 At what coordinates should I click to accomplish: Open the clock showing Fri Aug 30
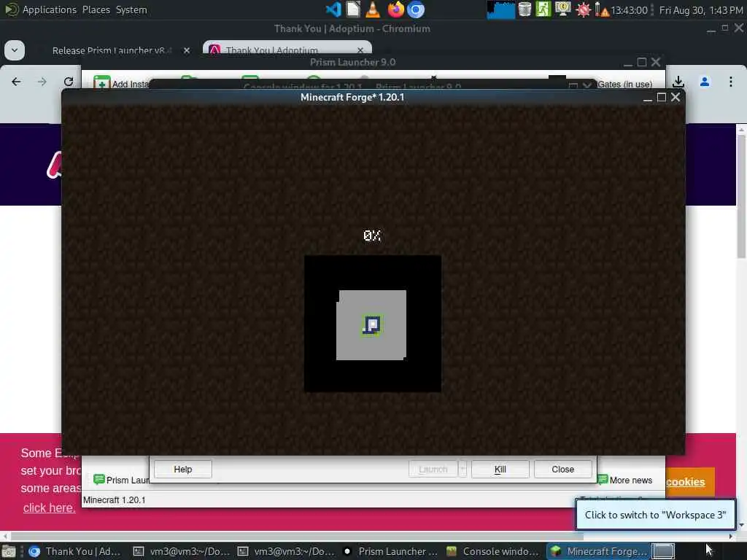(701, 10)
